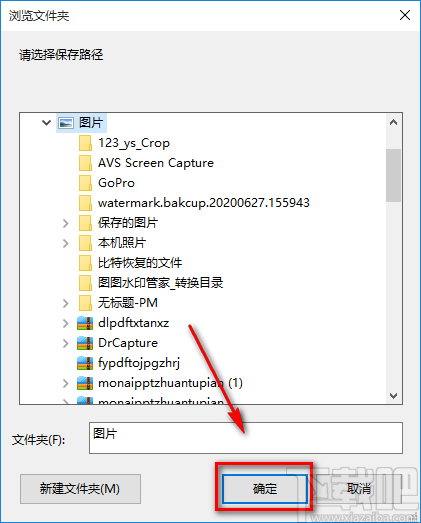This screenshot has width=421, height=523.
Task: Click the fypdftojpgzhrj archive icon
Action: point(85,363)
